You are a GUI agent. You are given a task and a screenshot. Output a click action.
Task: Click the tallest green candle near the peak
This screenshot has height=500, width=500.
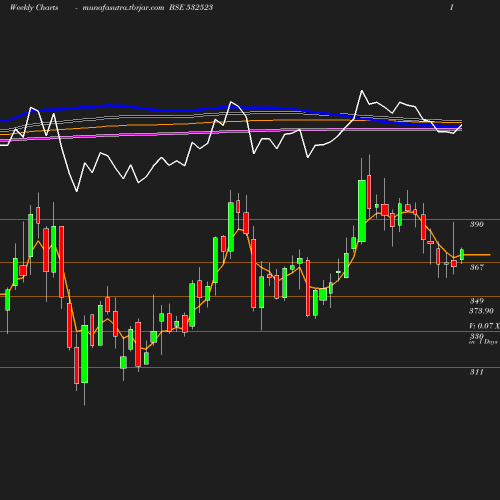[362, 211]
